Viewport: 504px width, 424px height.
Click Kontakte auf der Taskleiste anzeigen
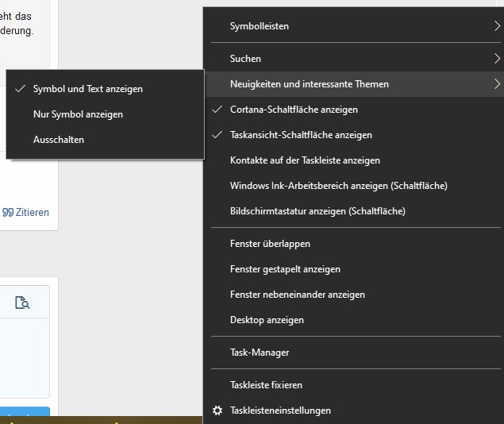pos(305,160)
